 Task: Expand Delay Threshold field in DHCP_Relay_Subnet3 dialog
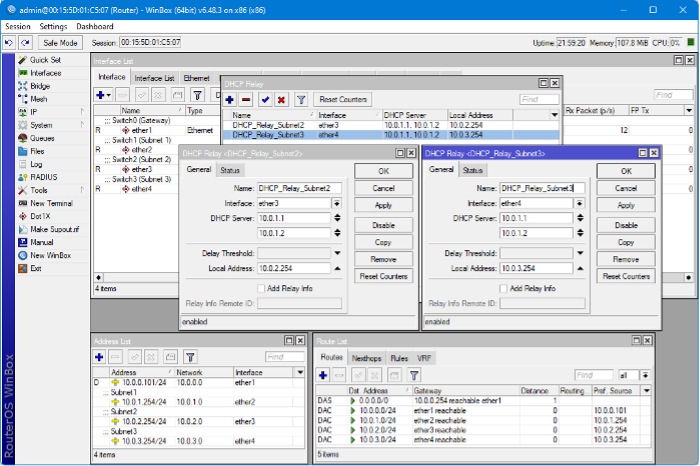point(580,253)
